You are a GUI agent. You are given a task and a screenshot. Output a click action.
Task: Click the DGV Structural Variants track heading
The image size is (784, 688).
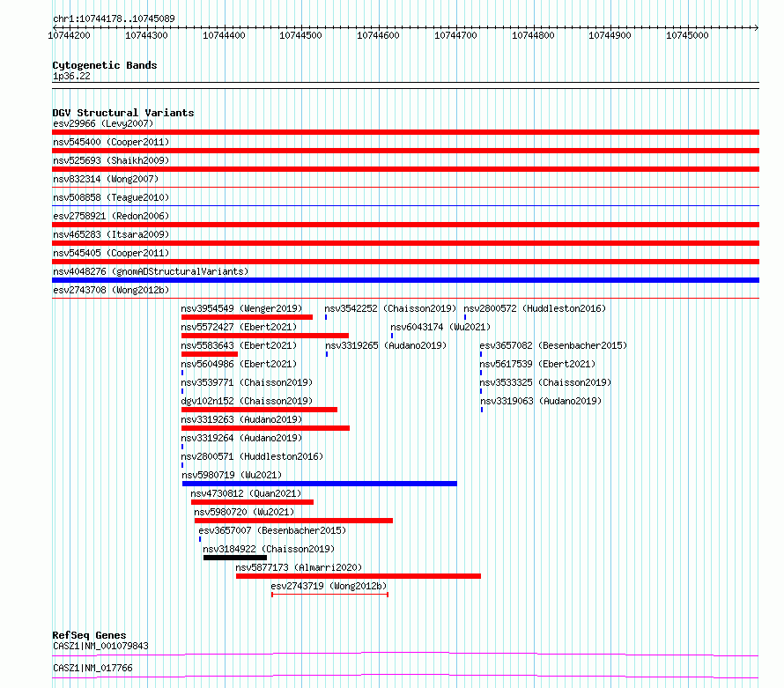click(x=123, y=113)
